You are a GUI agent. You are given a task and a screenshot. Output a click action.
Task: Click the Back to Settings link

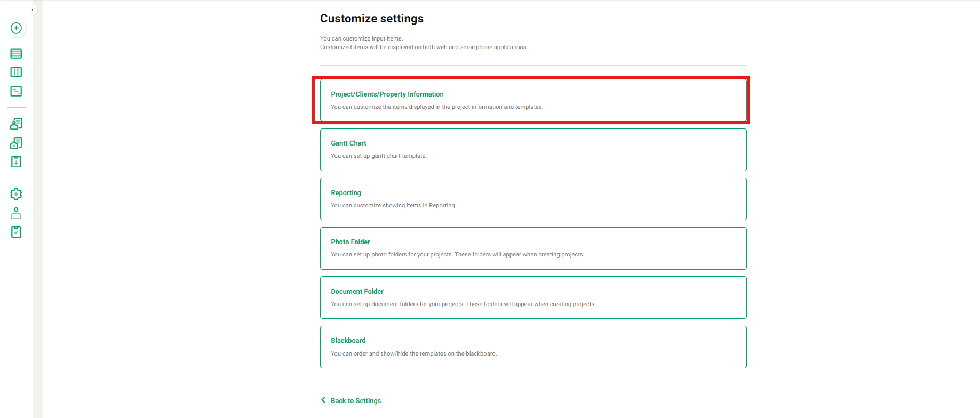pyautogui.click(x=355, y=401)
